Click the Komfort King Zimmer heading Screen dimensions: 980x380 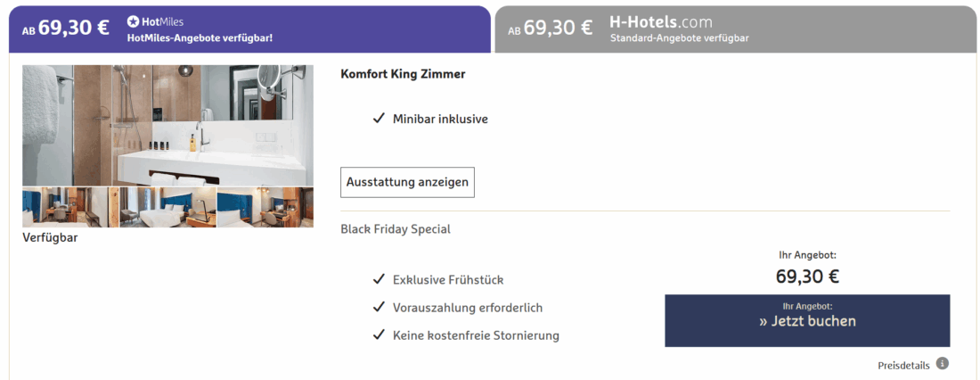coord(403,74)
